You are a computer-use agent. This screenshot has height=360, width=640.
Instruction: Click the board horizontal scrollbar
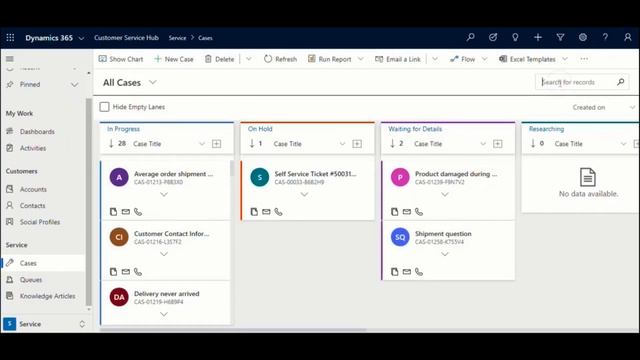233,329
